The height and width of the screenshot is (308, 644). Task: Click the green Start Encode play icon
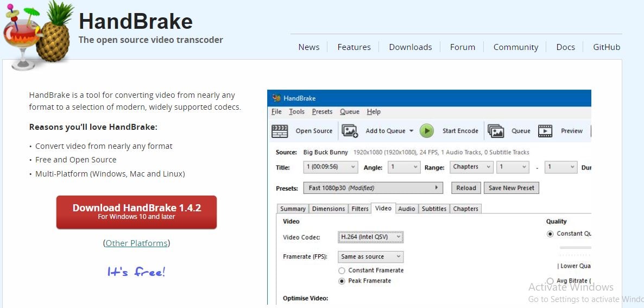tap(427, 131)
